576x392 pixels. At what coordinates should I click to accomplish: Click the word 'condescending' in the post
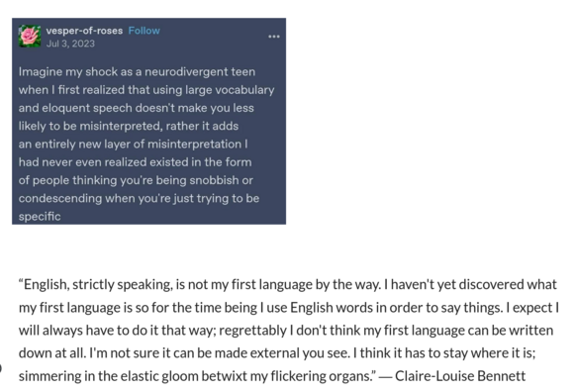tap(60, 198)
